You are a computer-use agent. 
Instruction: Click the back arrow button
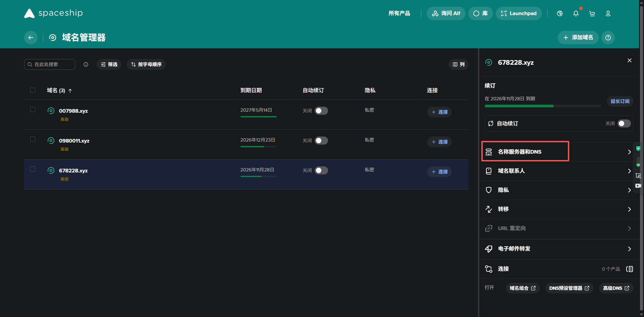pos(31,38)
